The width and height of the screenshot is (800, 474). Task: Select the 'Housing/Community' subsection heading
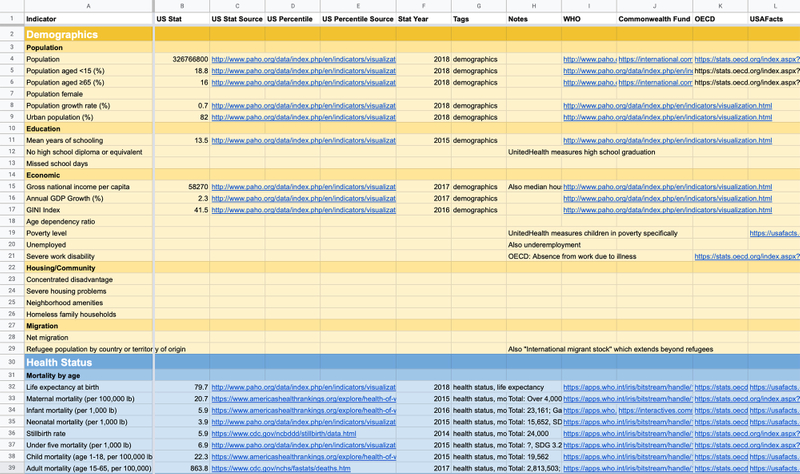click(88, 268)
